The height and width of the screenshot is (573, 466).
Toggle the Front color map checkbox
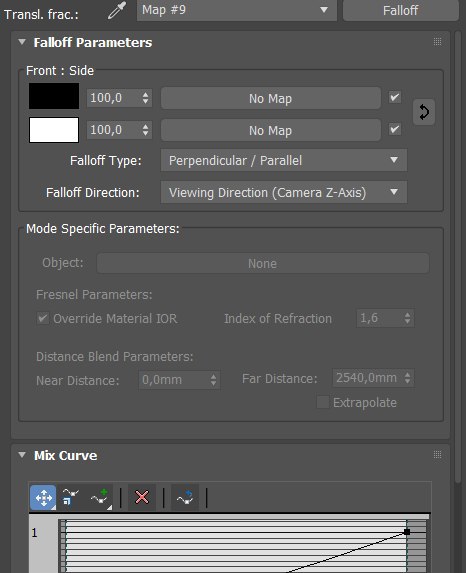(x=395, y=98)
